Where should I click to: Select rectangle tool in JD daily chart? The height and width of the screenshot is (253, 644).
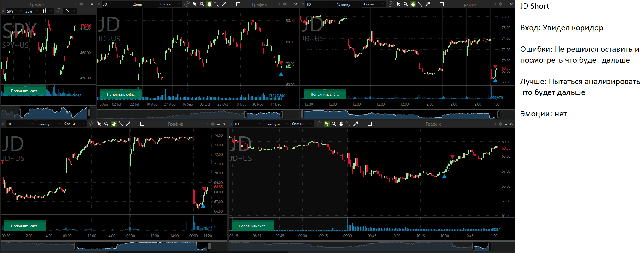tap(238, 4)
